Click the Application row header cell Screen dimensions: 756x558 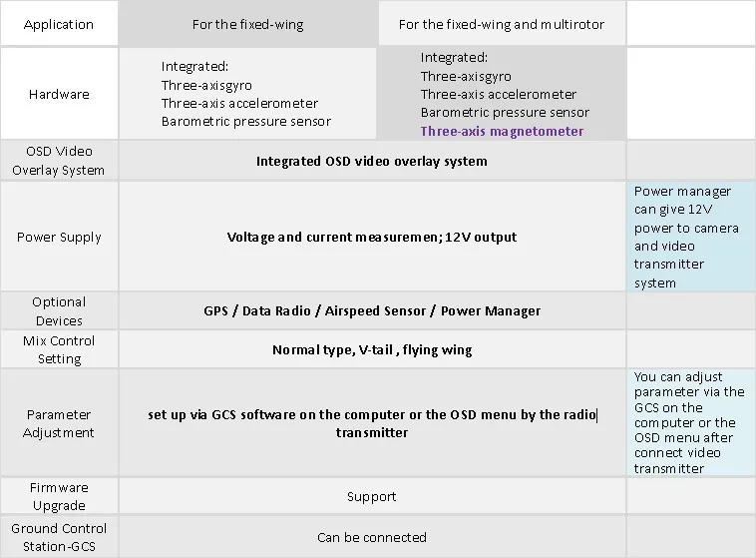59,23
